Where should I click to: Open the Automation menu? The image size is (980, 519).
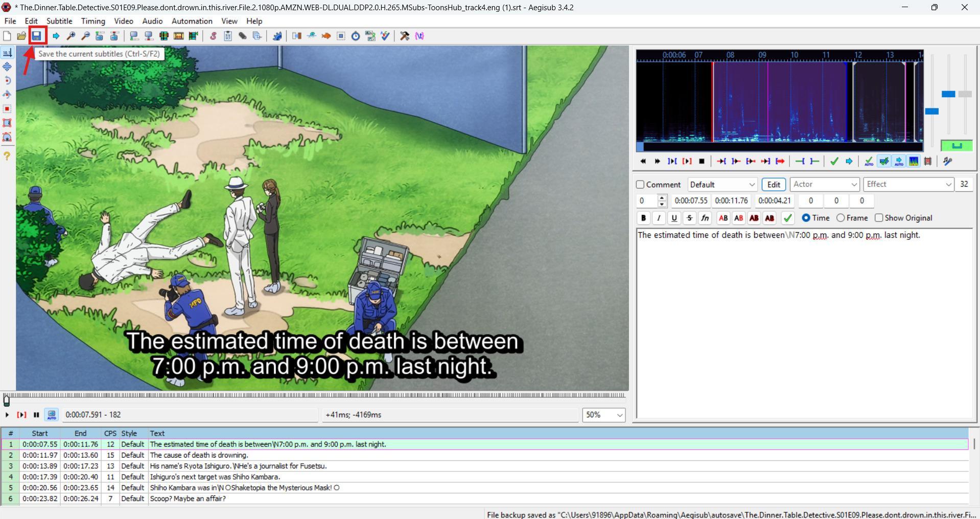[x=192, y=21]
